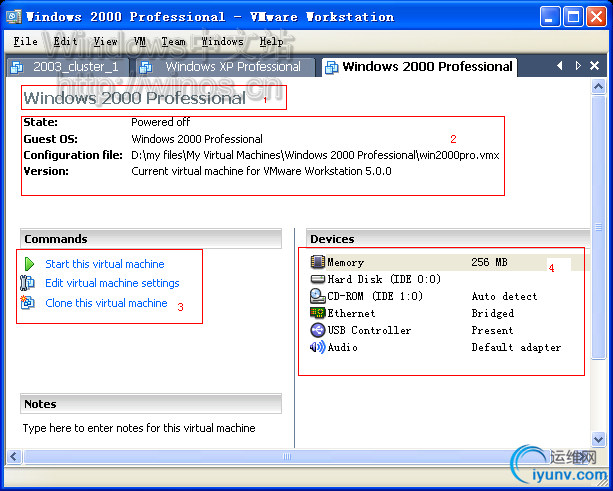Select the CD-ROM disc icon
The height and width of the screenshot is (491, 613).
point(317,296)
